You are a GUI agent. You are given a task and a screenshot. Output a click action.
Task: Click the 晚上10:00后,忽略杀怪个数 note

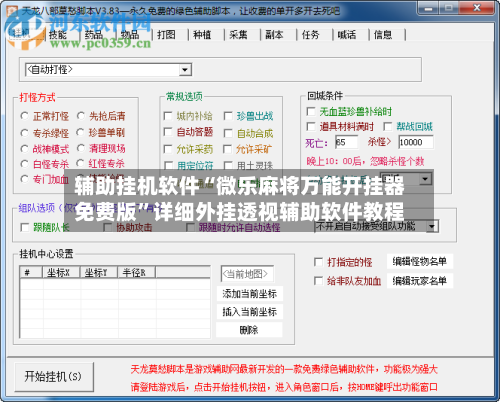tap(365, 161)
